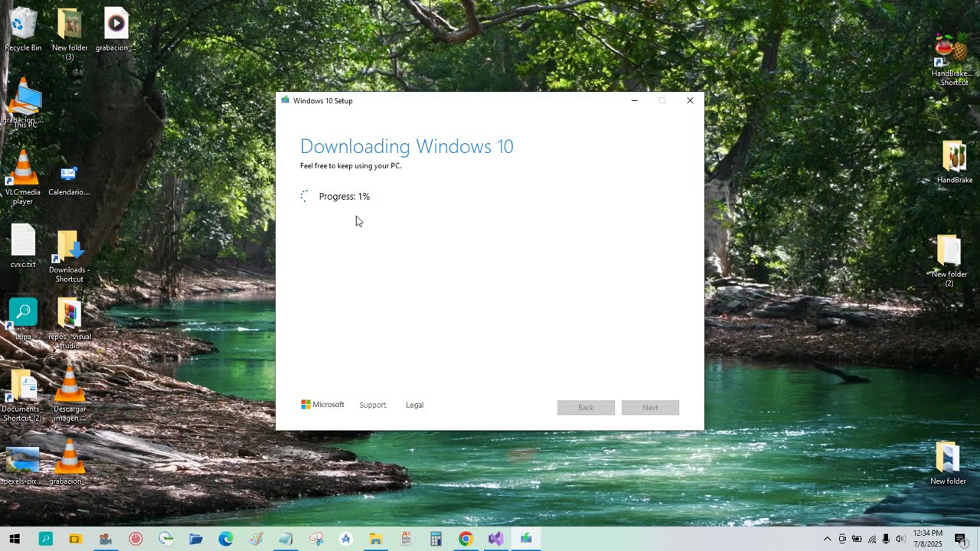The image size is (980, 551).
Task: Select the Calendario desktop shortcut
Action: pyautogui.click(x=69, y=181)
